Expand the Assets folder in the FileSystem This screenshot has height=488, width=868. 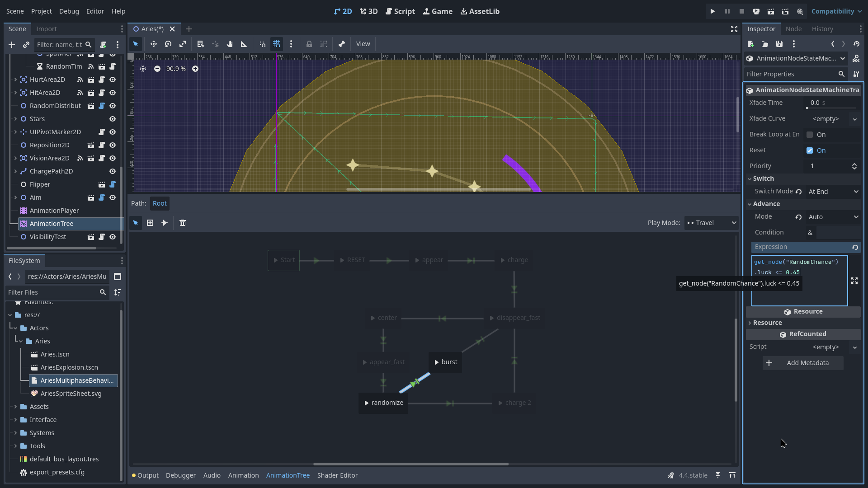click(x=15, y=407)
